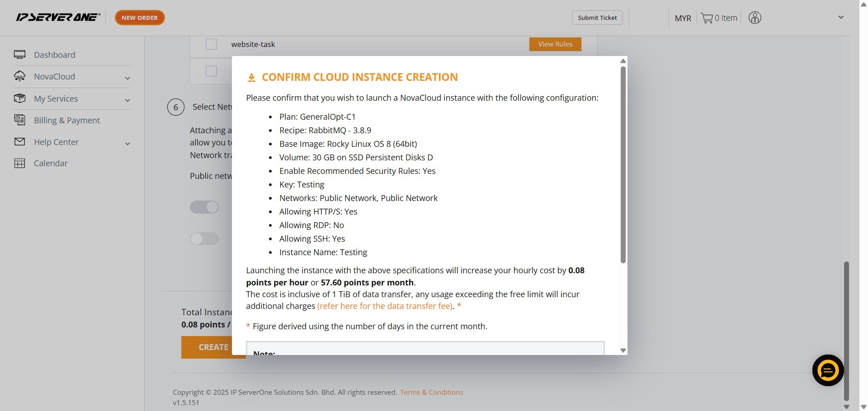
Task: Open the data transfer fee link
Action: [x=385, y=306]
